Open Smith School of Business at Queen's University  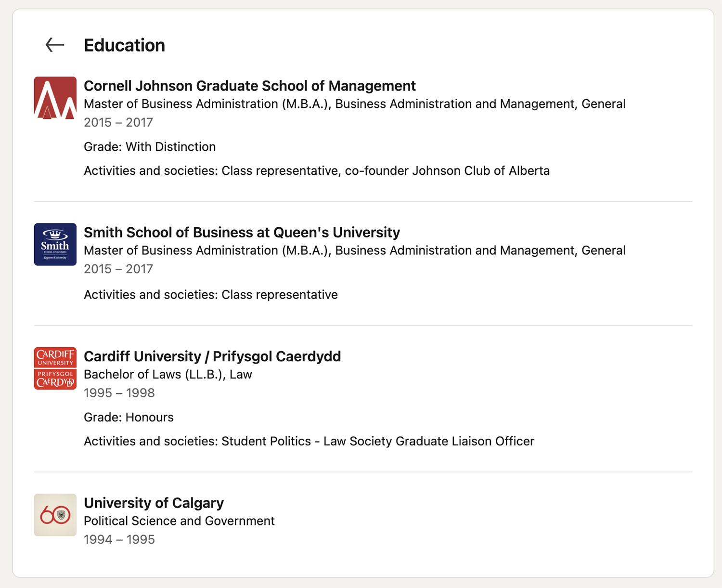pyautogui.click(x=242, y=232)
